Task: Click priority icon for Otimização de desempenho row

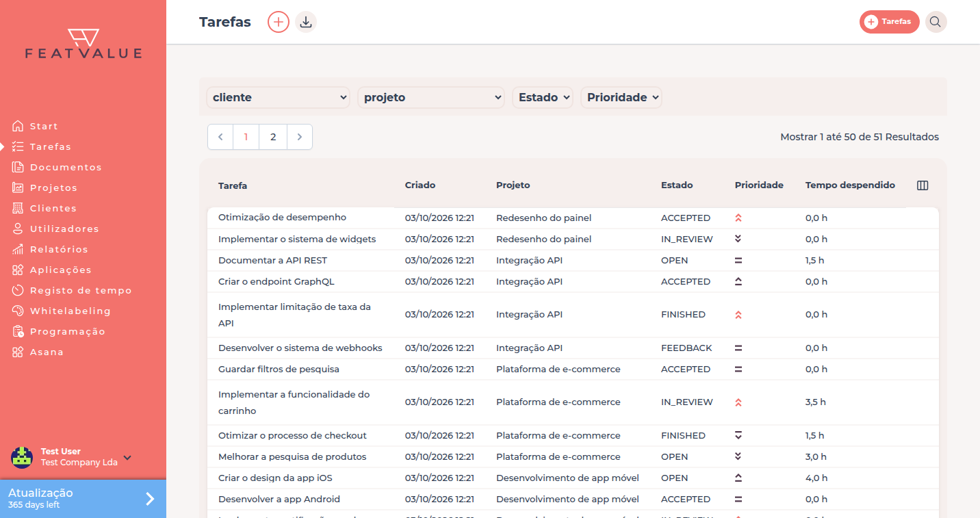Action: click(738, 218)
